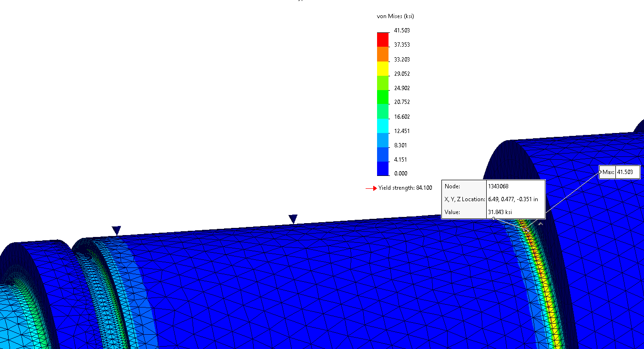Select the red legend swatch at the top
Screen dimensions: 644x349
pyautogui.click(x=383, y=39)
